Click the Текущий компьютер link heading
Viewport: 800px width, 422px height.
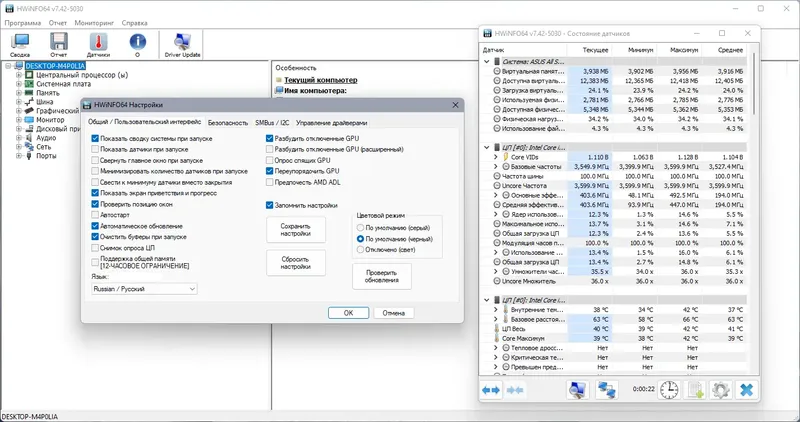[320, 80]
